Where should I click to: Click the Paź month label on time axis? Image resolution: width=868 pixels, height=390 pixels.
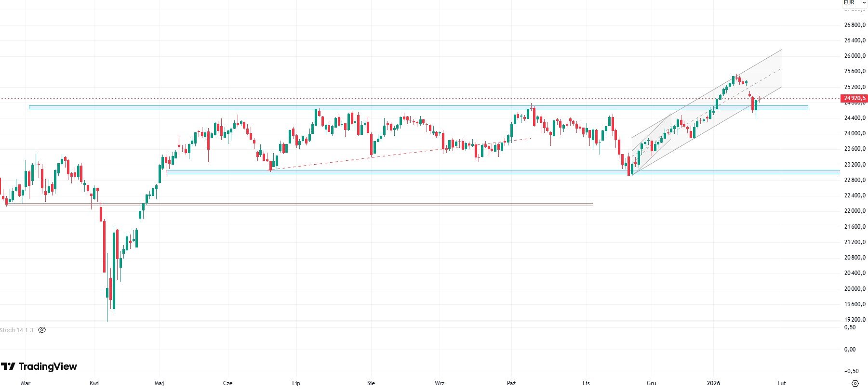point(511,383)
